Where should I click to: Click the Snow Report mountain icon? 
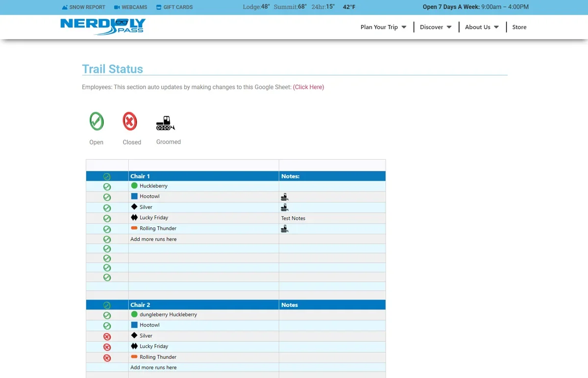[65, 7]
